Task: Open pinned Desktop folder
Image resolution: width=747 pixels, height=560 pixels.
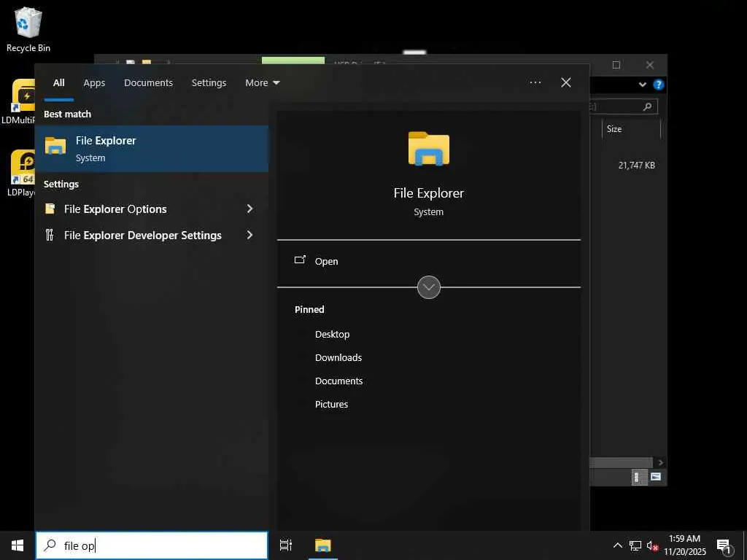Action: coord(332,334)
